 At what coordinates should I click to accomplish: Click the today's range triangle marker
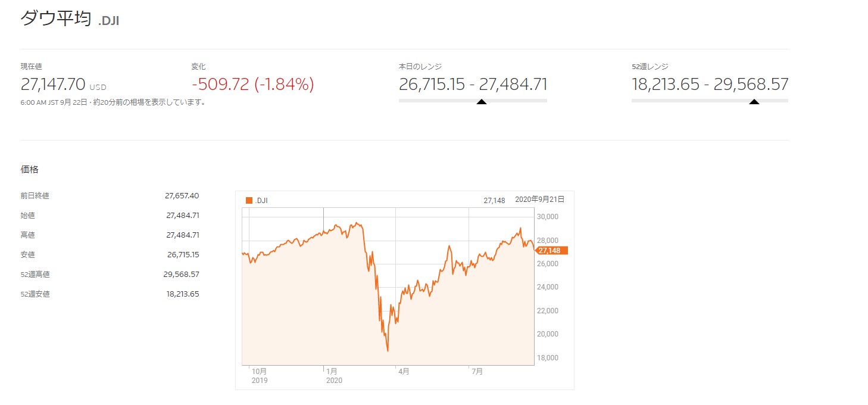[x=482, y=102]
